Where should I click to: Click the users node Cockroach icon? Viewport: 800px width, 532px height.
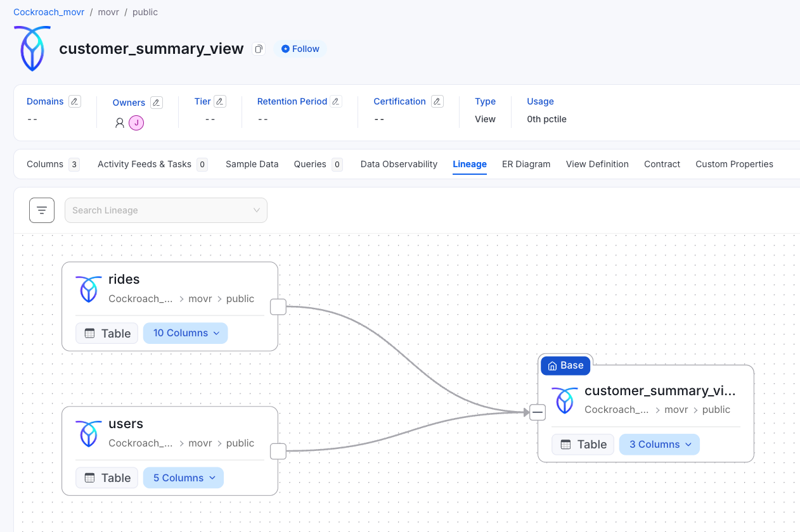88,433
